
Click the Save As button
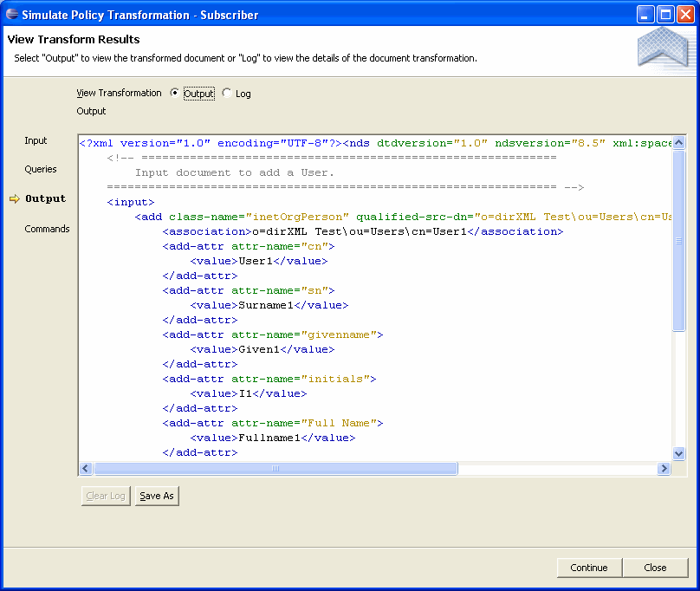click(x=157, y=496)
